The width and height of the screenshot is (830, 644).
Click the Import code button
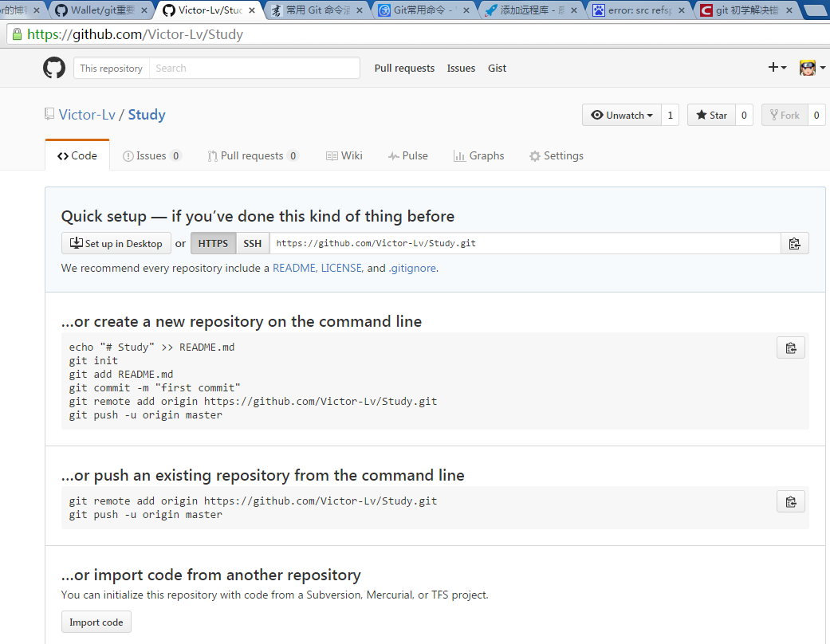(x=96, y=622)
